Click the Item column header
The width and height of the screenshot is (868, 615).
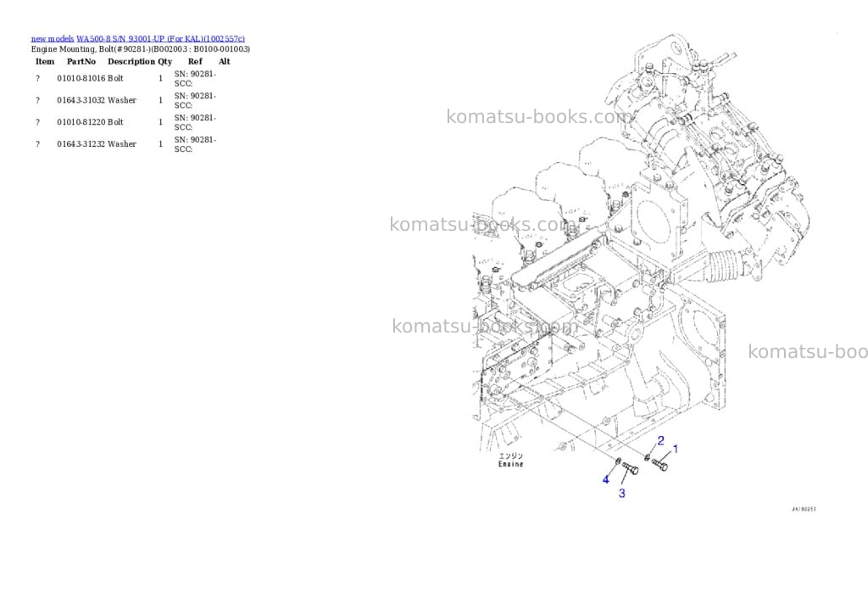tap(45, 61)
